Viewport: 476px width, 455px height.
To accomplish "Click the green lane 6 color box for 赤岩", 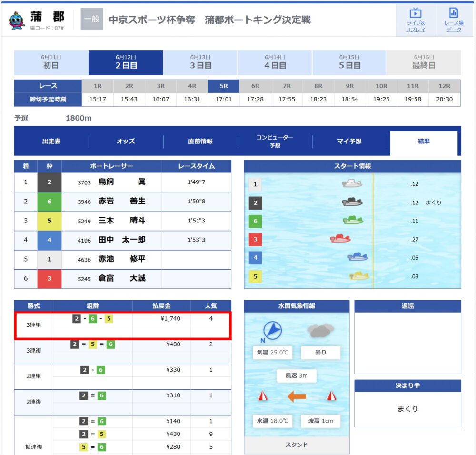I will (x=50, y=202).
